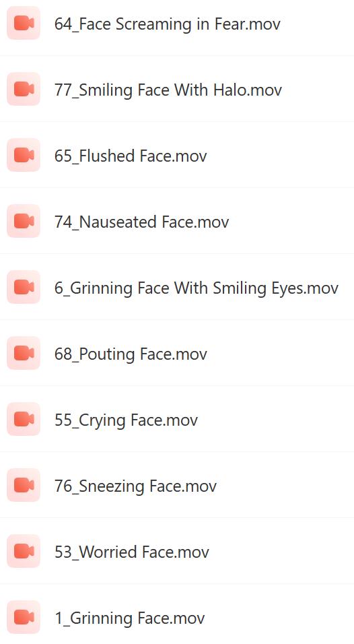Click the video icon next to 65_Flushed Face.mov
Screen dimensions: 354x644
[24, 155]
